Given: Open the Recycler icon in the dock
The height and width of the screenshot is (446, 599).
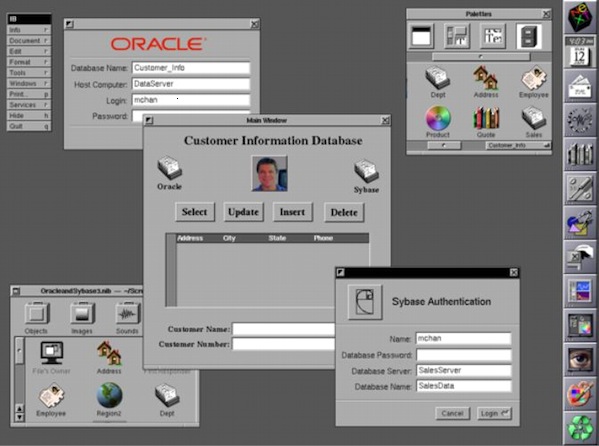Looking at the screenshot, I should point(580,427).
